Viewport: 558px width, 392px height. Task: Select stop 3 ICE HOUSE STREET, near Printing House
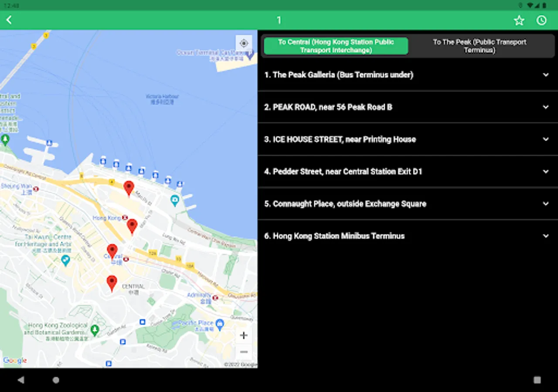340,139
